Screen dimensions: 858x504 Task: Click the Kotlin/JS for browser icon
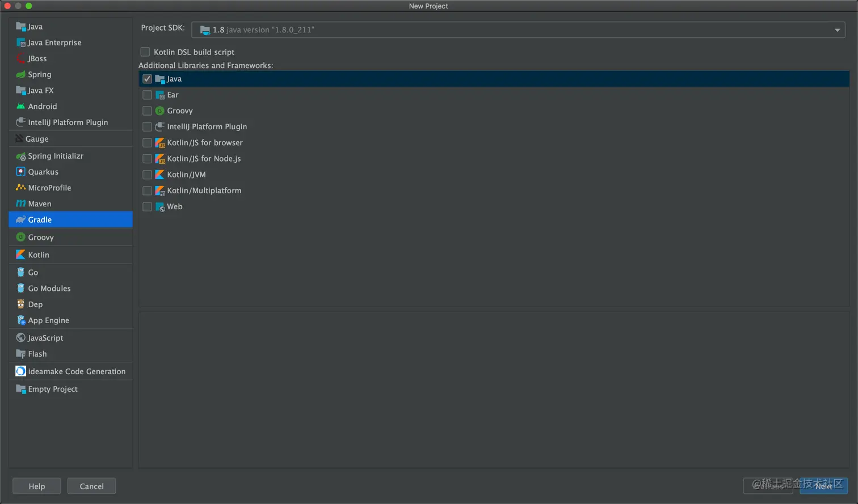[160, 143]
